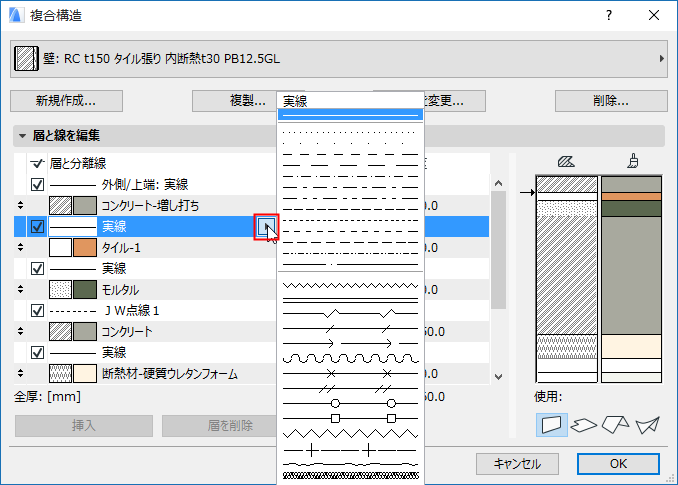Close the 複合構造 dialog
Screen dimensions: 678x485
pos(654,16)
